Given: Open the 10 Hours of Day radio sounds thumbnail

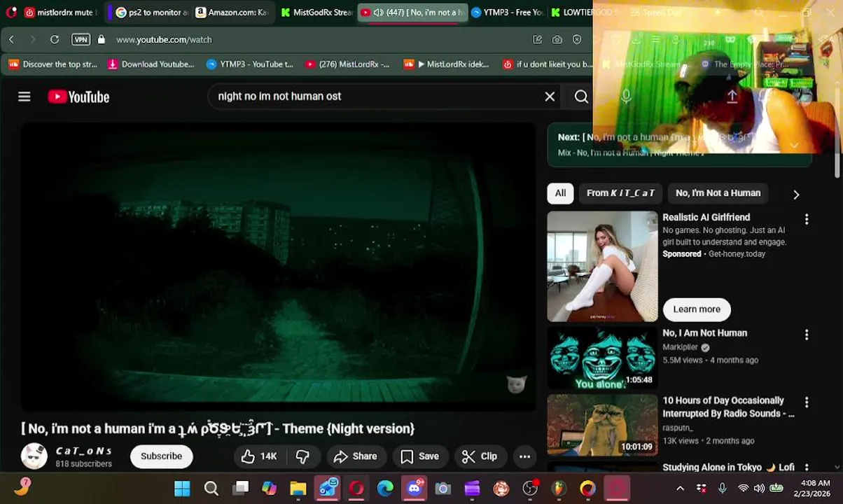Looking at the screenshot, I should tap(602, 425).
